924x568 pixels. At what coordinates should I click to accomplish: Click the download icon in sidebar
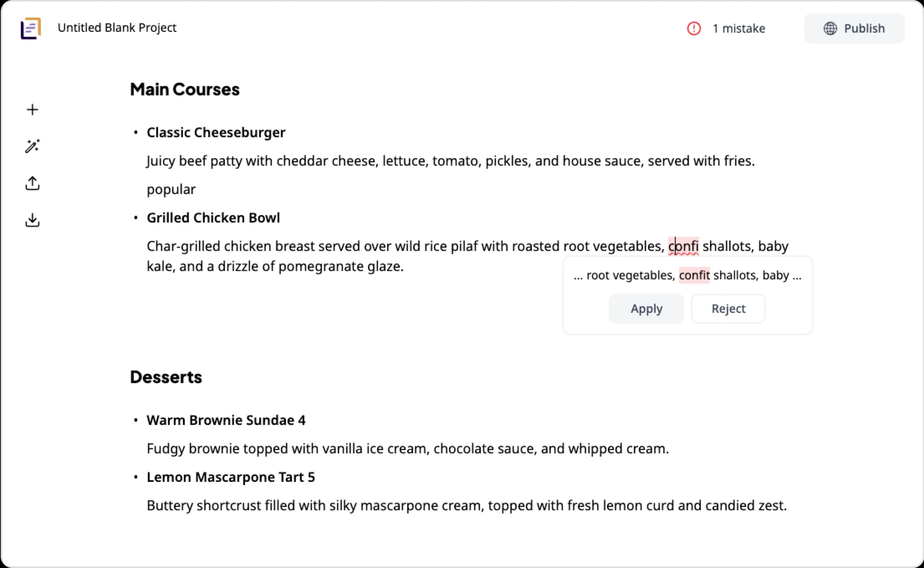click(32, 220)
